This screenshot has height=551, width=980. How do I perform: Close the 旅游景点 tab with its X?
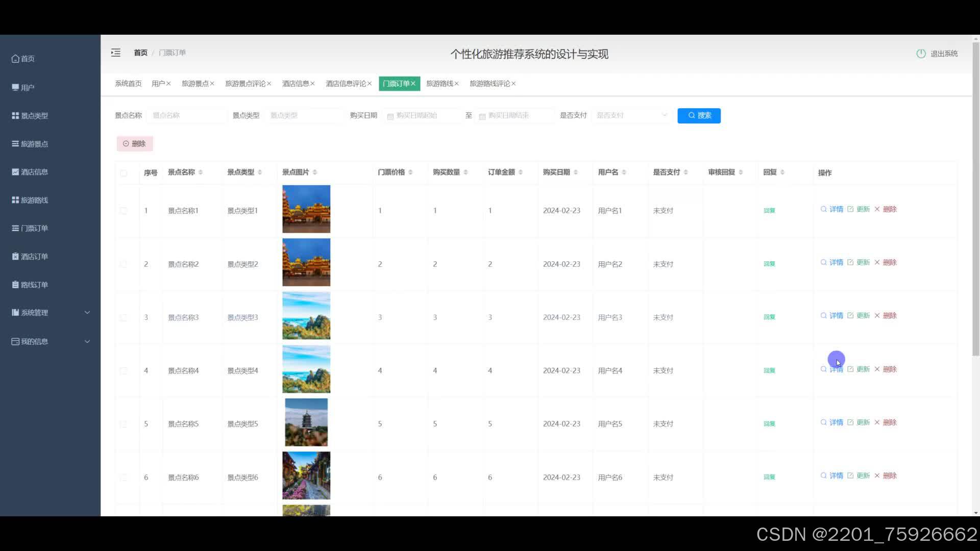click(212, 84)
